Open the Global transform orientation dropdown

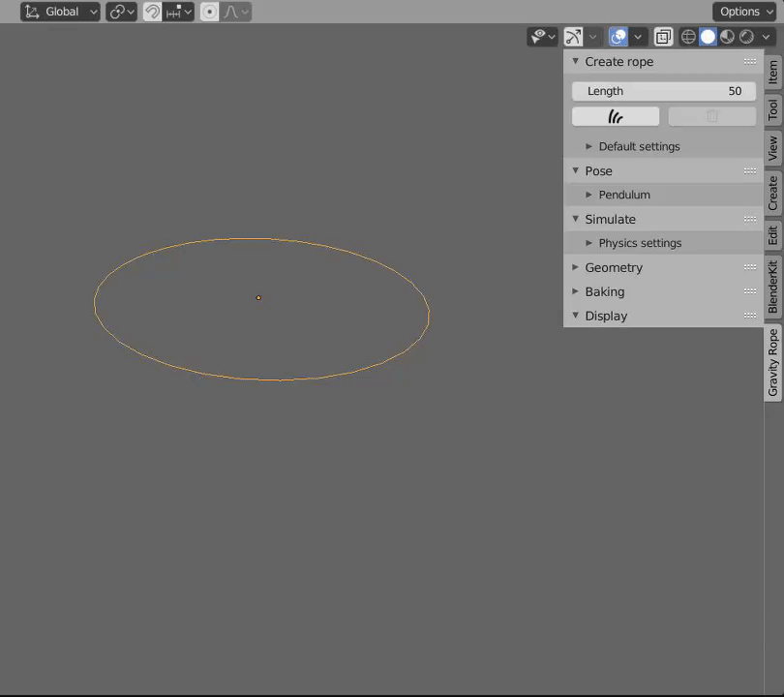point(60,12)
